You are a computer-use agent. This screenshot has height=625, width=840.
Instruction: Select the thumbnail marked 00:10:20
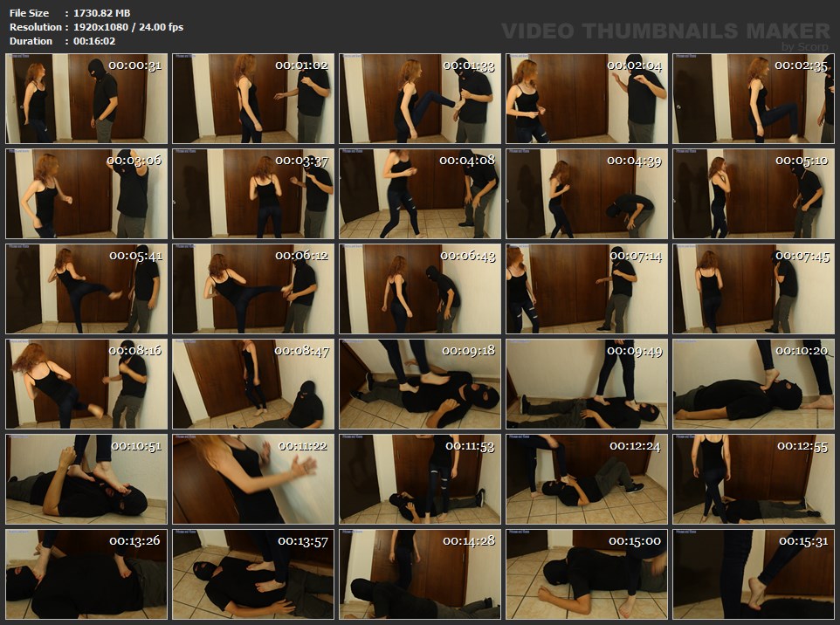click(x=754, y=384)
